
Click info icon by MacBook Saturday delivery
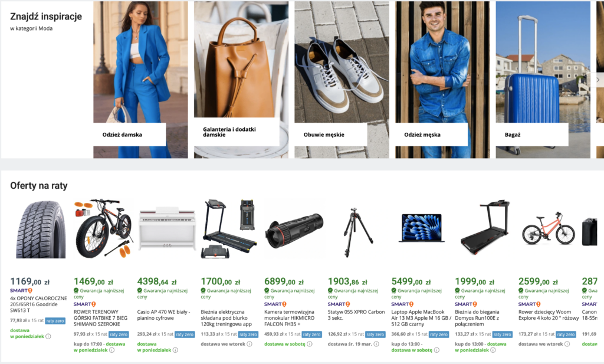[437, 350]
